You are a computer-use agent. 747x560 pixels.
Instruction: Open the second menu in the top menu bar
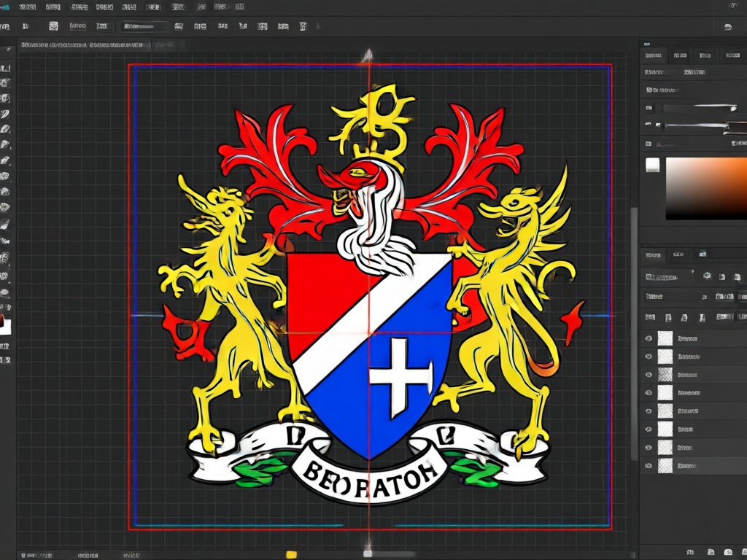pyautogui.click(x=53, y=7)
